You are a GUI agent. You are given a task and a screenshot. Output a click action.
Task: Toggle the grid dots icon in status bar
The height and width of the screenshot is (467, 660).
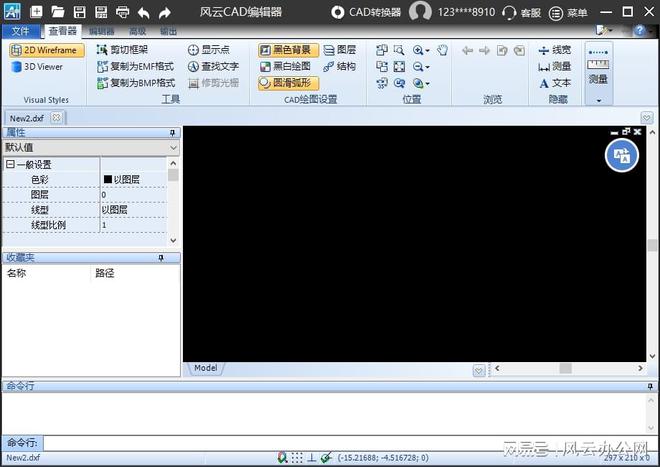click(297, 458)
